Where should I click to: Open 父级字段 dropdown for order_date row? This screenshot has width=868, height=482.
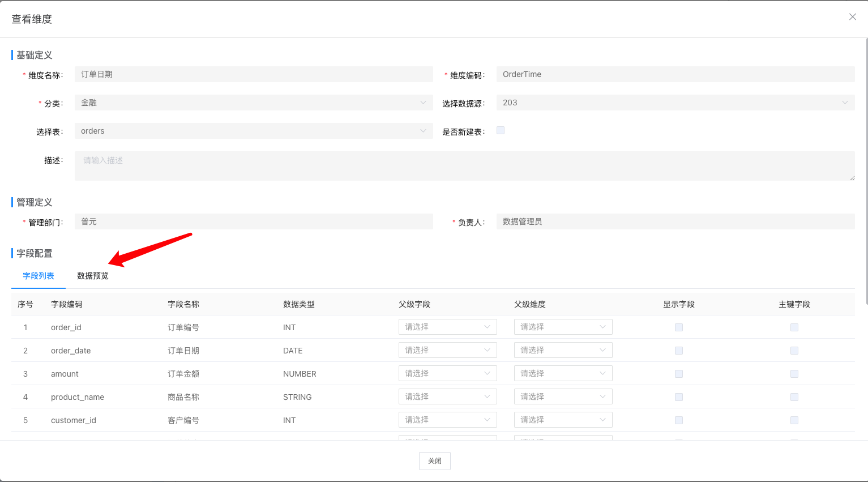[x=447, y=351]
